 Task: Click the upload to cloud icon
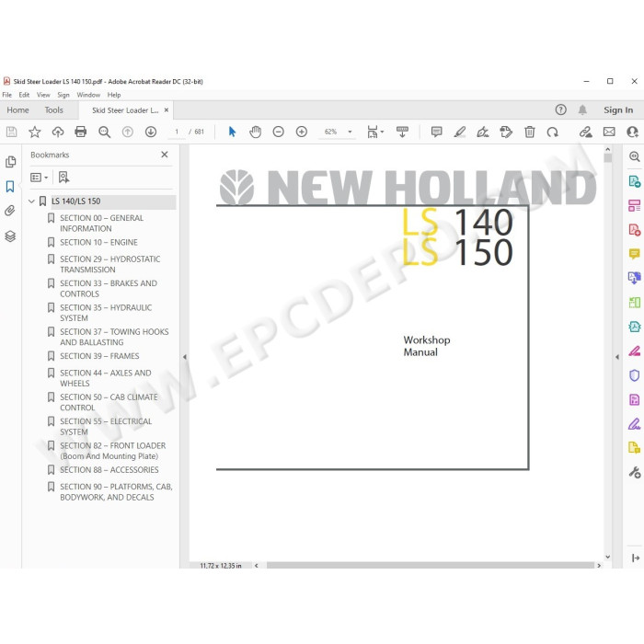tap(58, 132)
